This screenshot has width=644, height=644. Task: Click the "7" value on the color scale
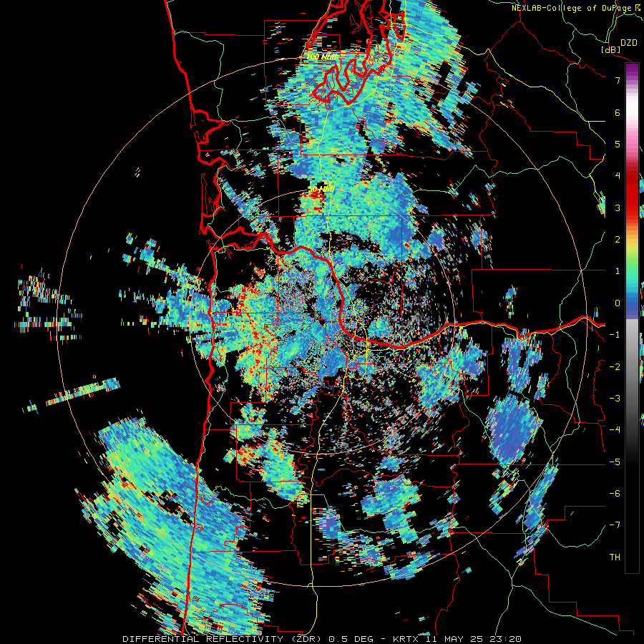(618, 80)
